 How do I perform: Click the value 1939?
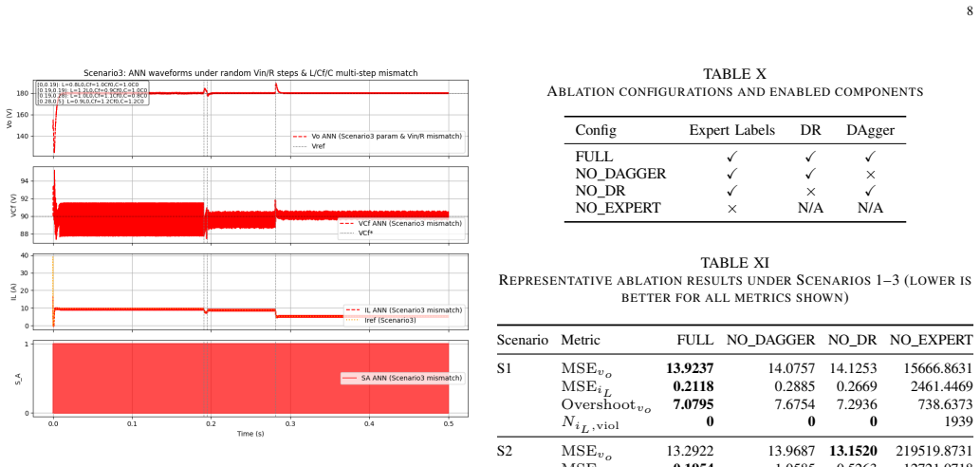[x=959, y=421]
